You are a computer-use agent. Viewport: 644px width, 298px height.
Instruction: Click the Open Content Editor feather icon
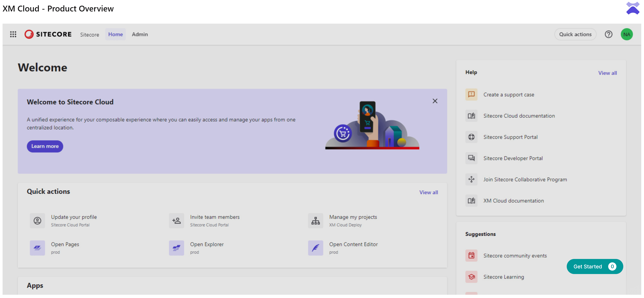point(315,248)
